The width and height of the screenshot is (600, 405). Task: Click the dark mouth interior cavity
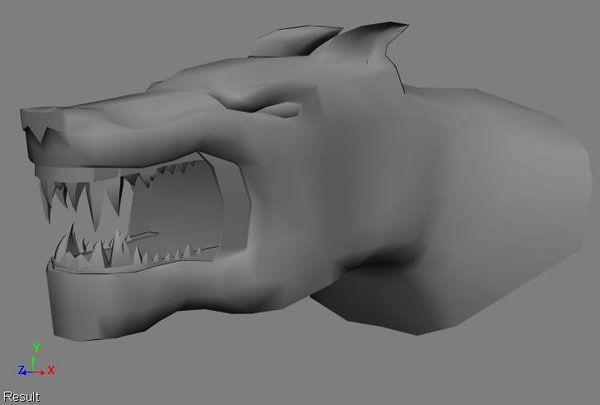[176, 207]
